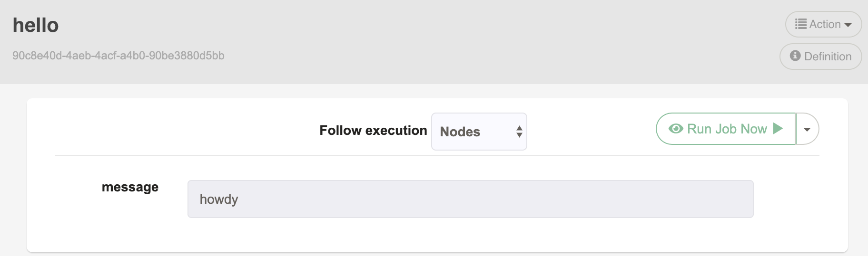
Task: Click the Follow execution label
Action: pos(373,131)
